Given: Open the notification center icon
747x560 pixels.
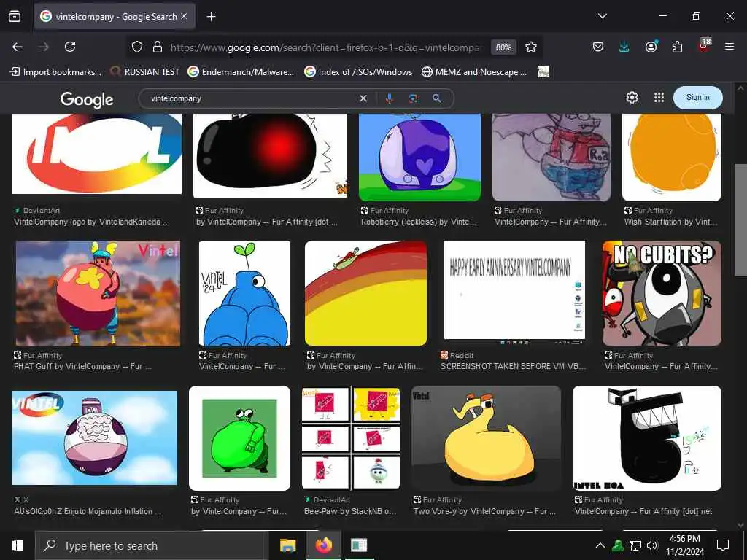Looking at the screenshot, I should [723, 545].
